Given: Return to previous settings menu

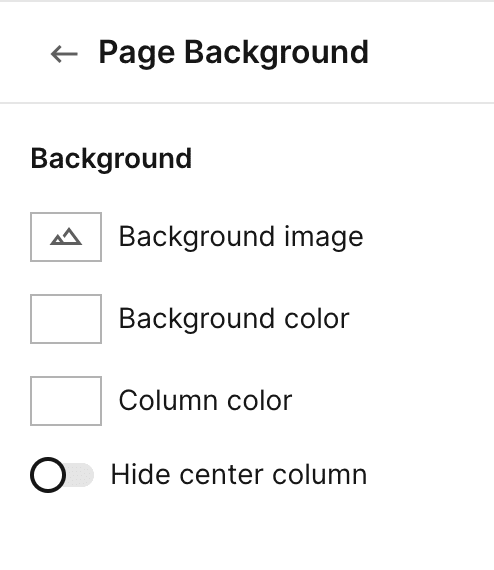Looking at the screenshot, I should (64, 54).
